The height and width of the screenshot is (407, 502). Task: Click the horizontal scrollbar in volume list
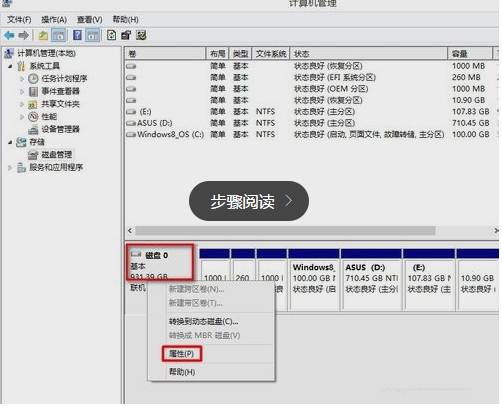point(285,231)
